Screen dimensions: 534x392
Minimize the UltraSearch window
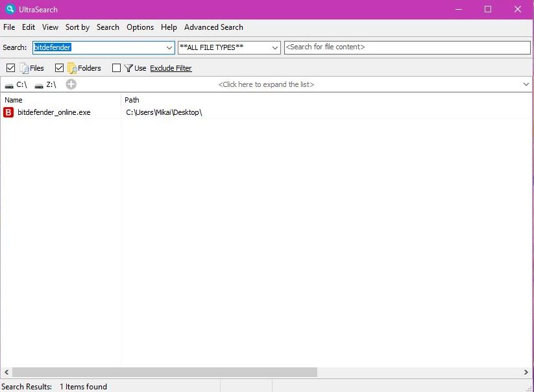coord(459,9)
